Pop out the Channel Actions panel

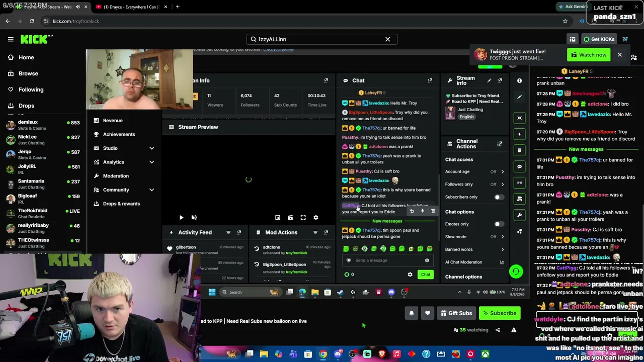500,144
